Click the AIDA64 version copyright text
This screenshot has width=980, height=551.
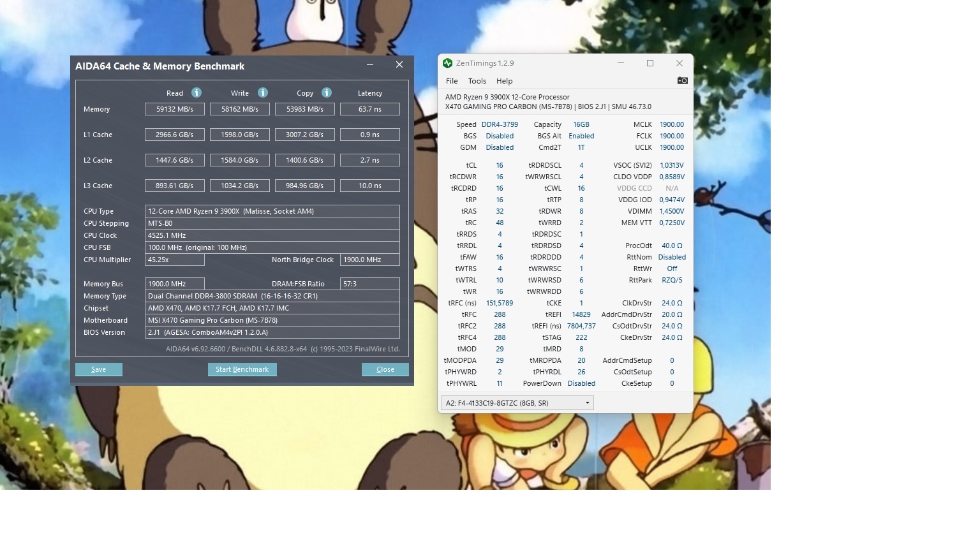tap(283, 349)
